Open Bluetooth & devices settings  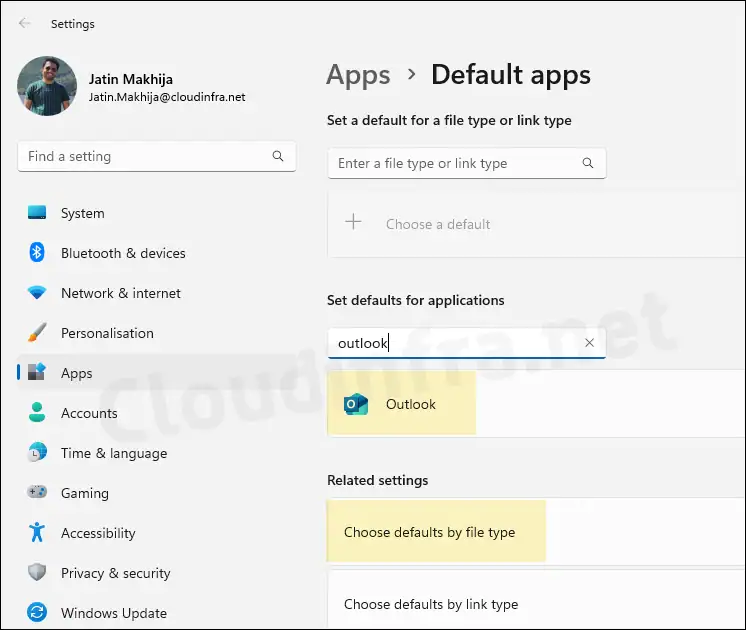157,253
